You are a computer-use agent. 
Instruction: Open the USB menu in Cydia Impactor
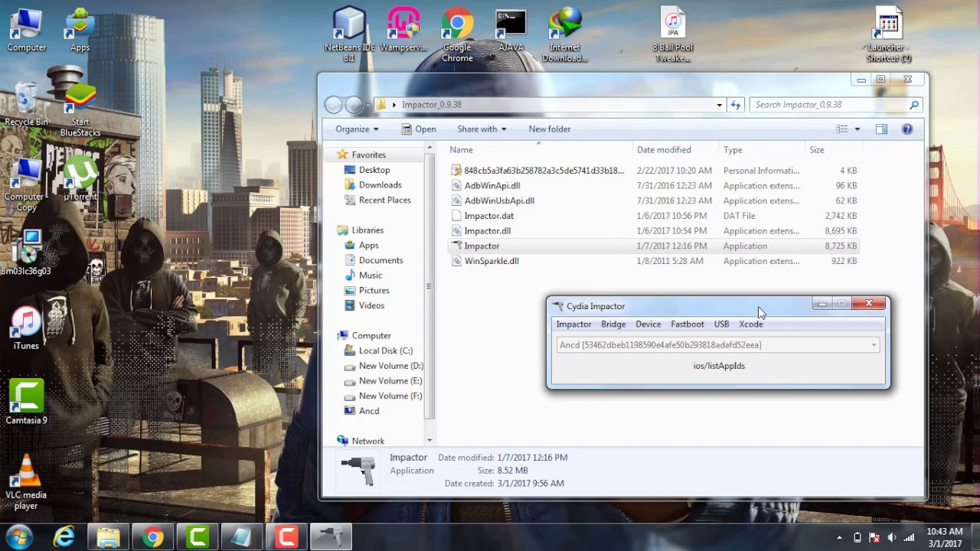coord(721,324)
